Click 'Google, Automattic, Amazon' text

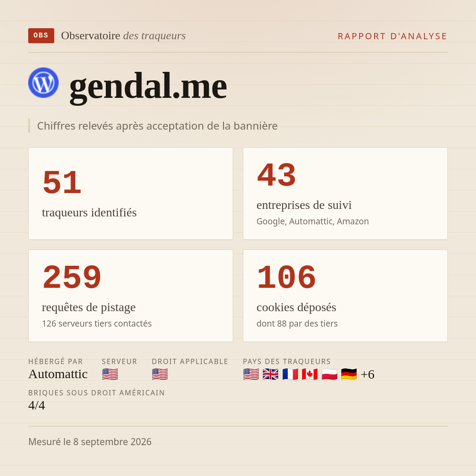312,221
